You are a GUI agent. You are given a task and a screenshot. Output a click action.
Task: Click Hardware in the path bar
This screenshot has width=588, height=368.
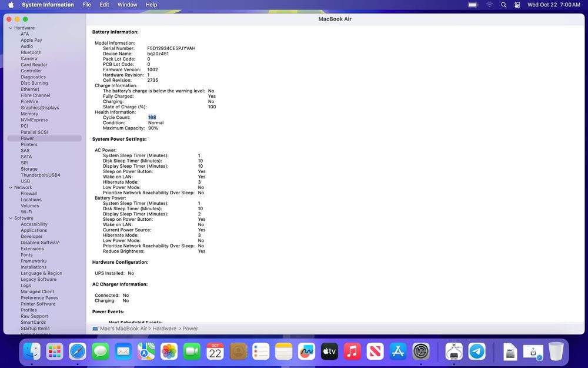[x=164, y=329]
